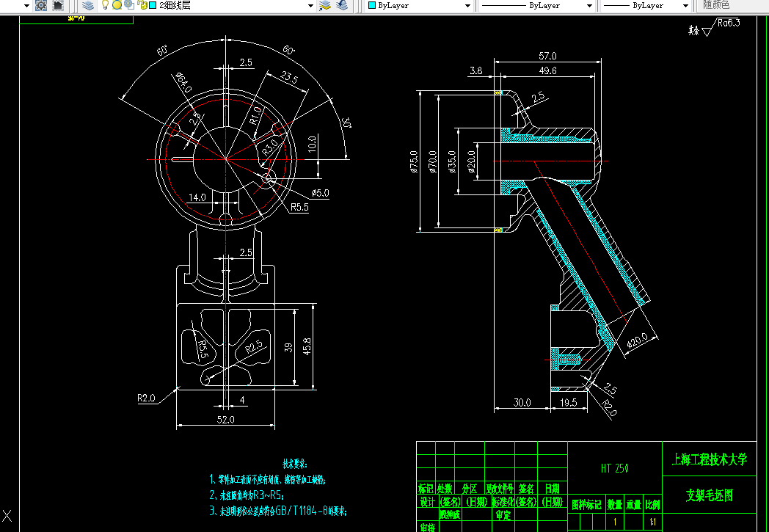Toggle layer freeze sun icon

pyautogui.click(x=117, y=5)
